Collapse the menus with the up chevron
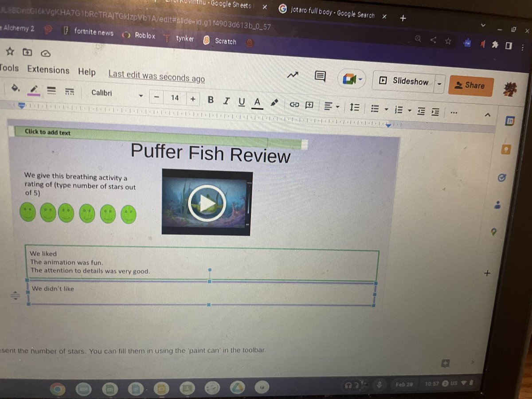The image size is (532, 399). [x=488, y=115]
